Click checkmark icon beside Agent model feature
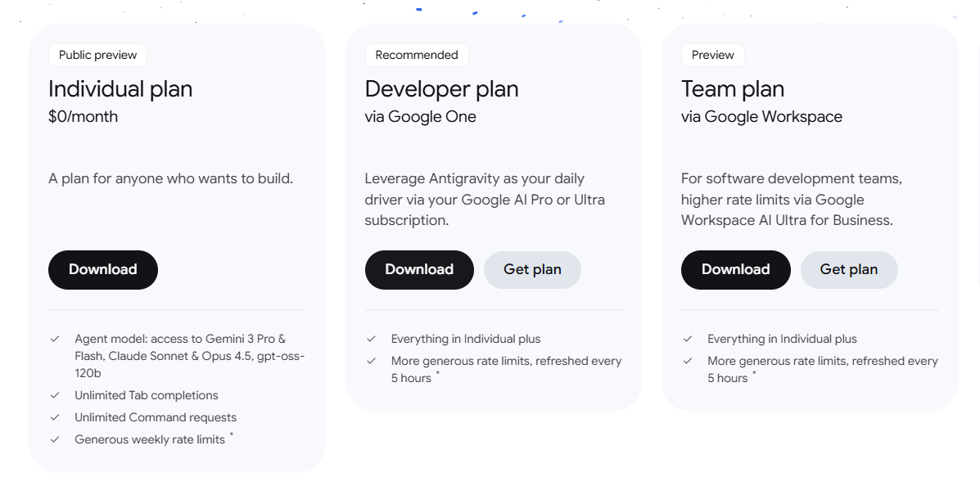 (55, 339)
